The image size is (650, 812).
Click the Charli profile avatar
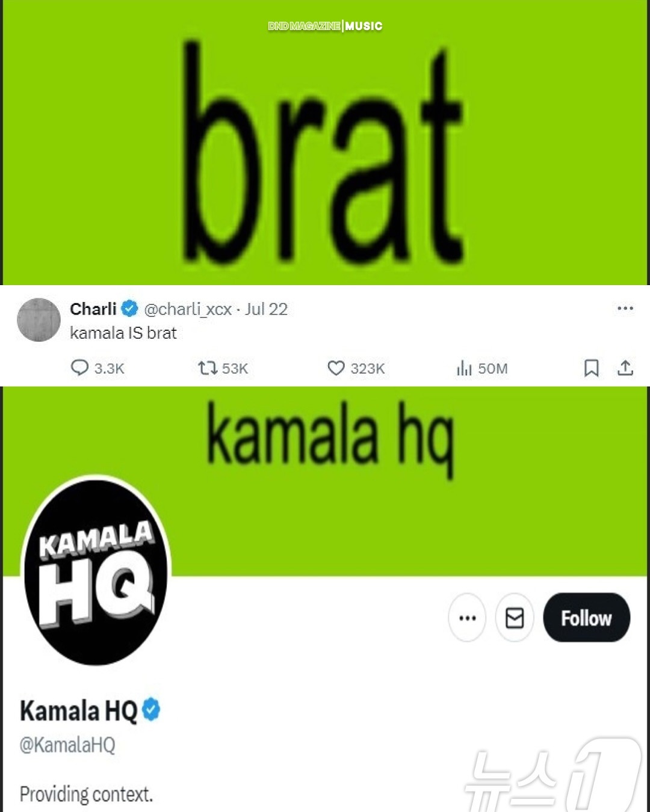coord(39,320)
